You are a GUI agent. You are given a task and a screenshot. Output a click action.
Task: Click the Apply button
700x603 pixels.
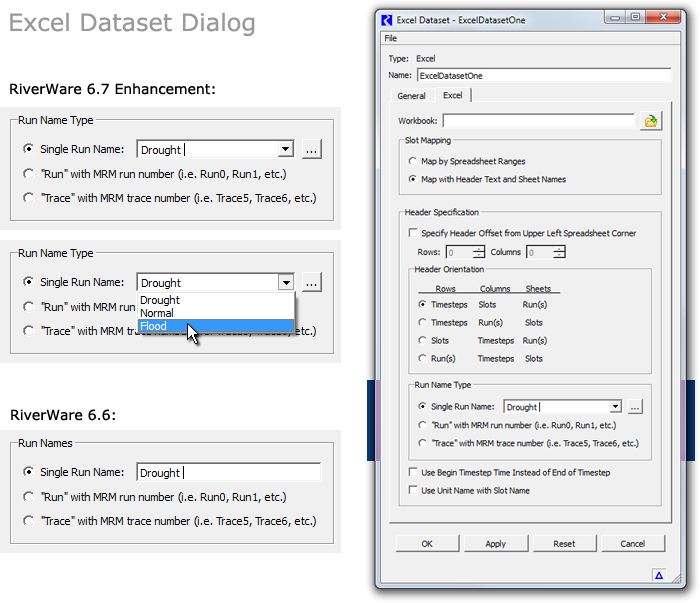[496, 544]
